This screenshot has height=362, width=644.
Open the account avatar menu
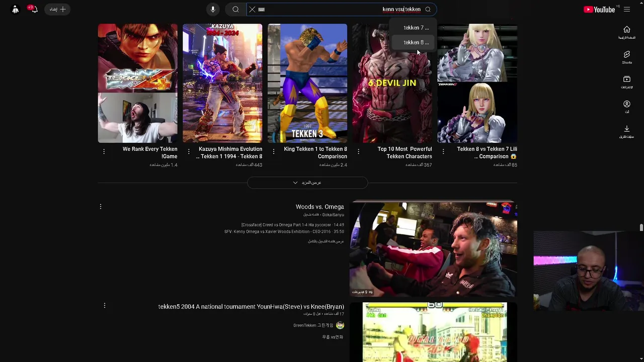pos(15,10)
